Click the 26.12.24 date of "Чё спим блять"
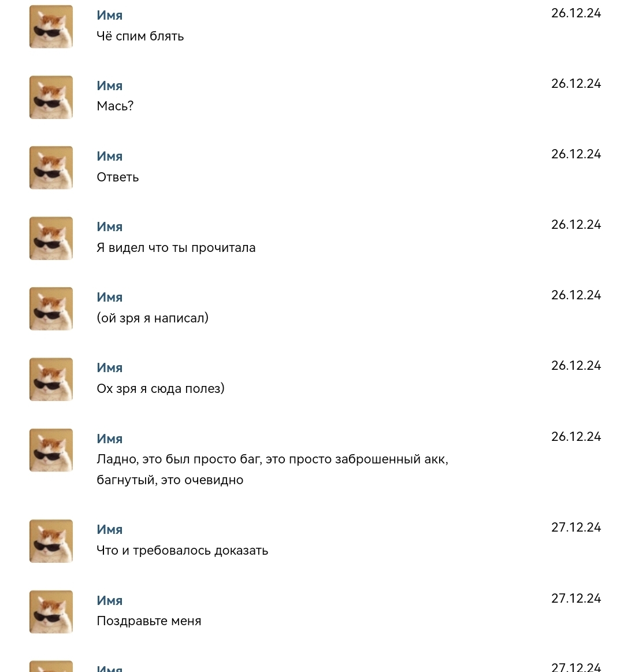This screenshot has width=624, height=672. tap(576, 13)
